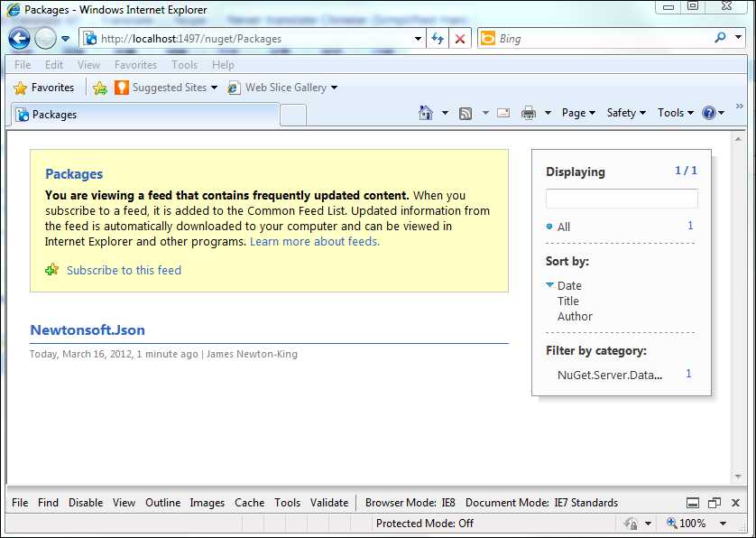This screenshot has width=756, height=538.
Task: Click the Read Mail envelope icon
Action: coord(503,113)
